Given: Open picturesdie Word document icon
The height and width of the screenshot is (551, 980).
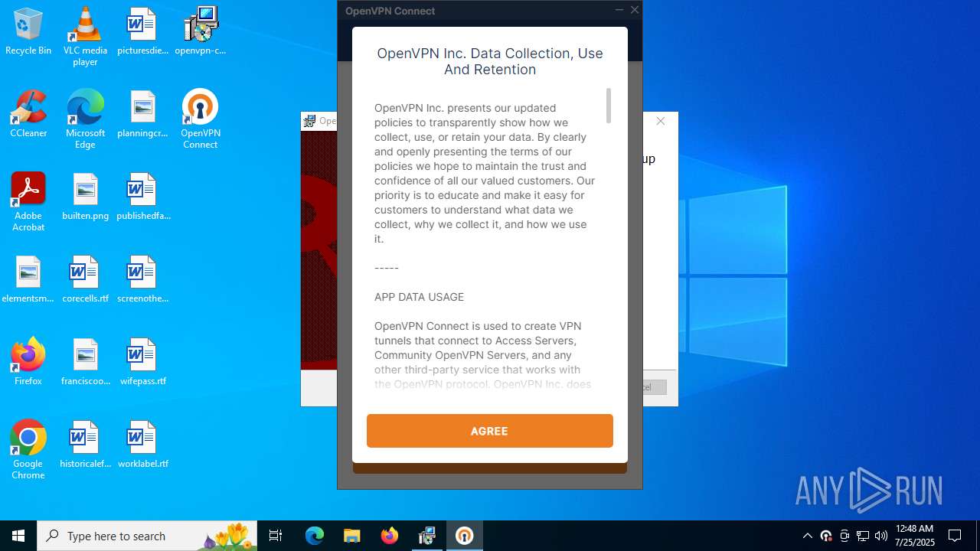Looking at the screenshot, I should click(142, 31).
